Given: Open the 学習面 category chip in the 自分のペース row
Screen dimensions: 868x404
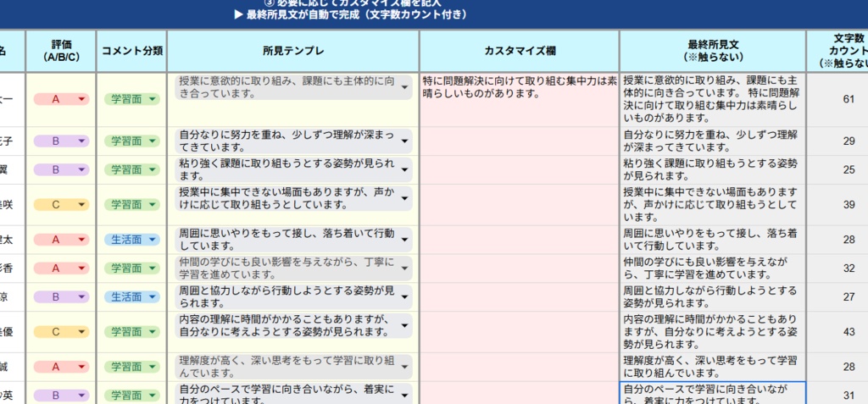Looking at the screenshot, I should pyautogui.click(x=131, y=396).
